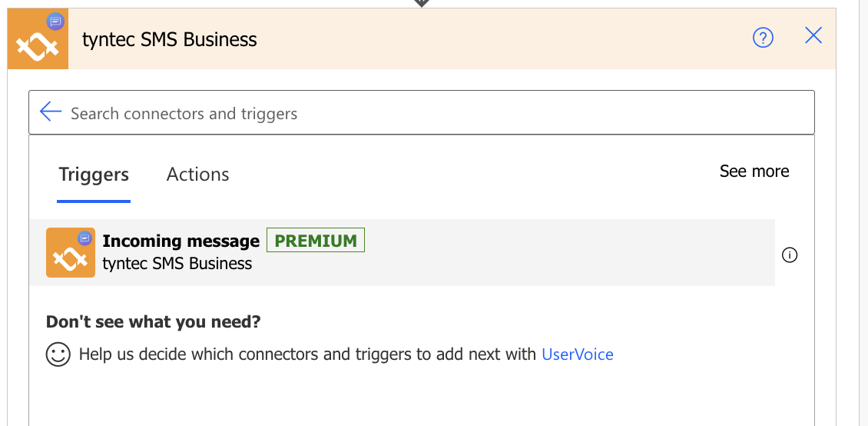This screenshot has height=426, width=868.
Task: Show info for Incoming message trigger
Action: pos(790,255)
